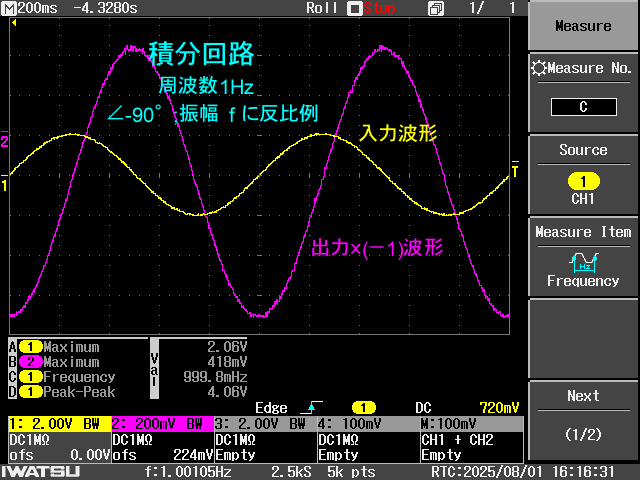Viewport: 640px width, 480px height.
Task: Click the channel 2 ground level marker
Action: [4, 141]
